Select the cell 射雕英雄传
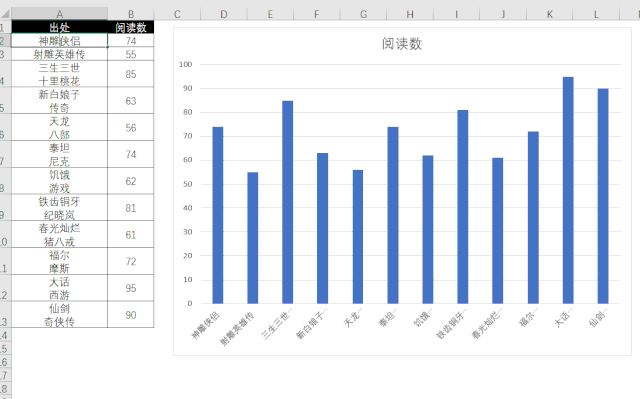 [x=59, y=54]
